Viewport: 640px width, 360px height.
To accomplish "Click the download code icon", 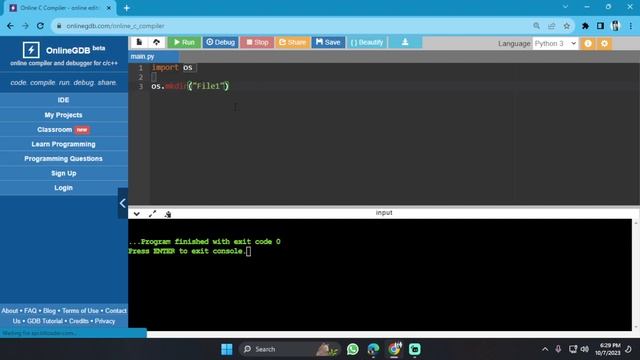I will click(405, 42).
